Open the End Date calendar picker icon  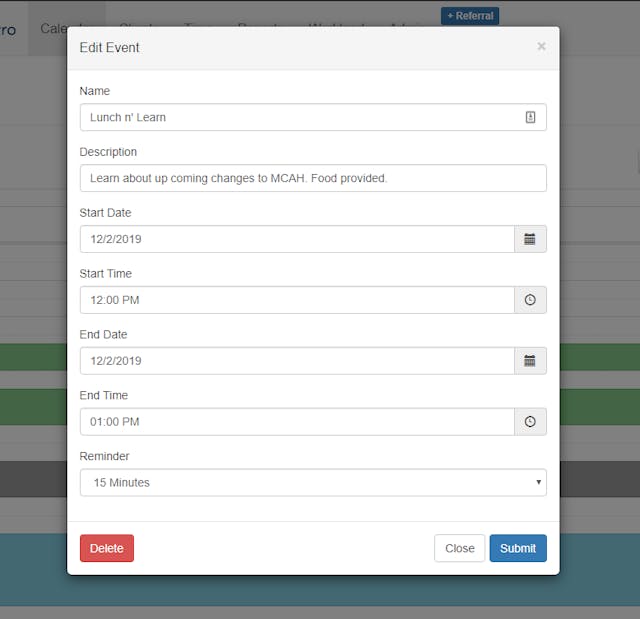(530, 361)
